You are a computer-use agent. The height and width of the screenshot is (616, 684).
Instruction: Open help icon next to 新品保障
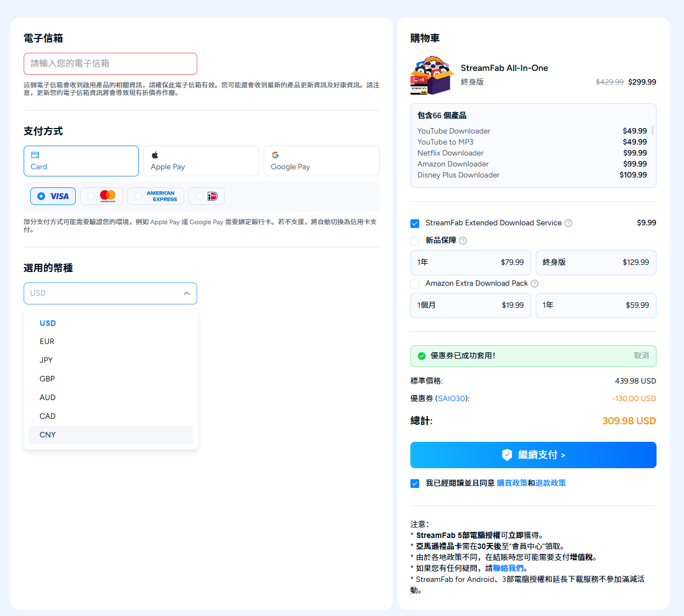463,241
